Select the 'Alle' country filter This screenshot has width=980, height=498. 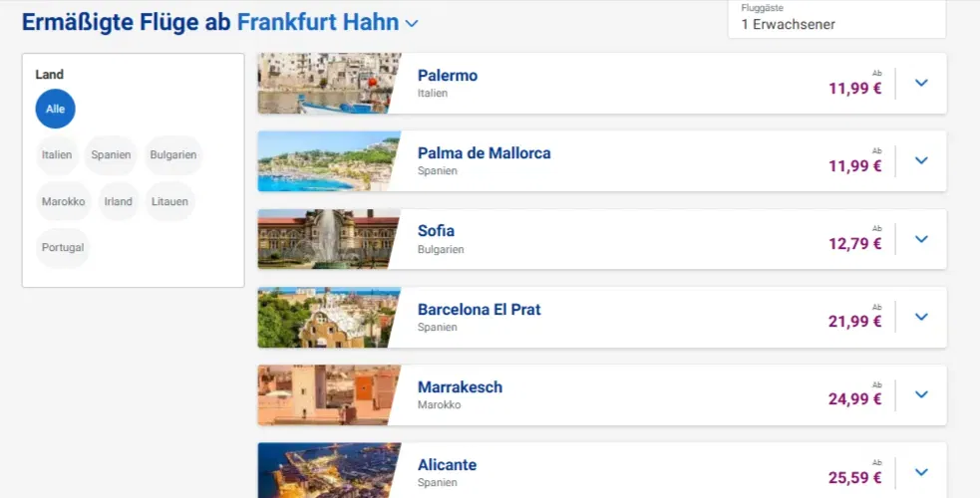click(55, 109)
